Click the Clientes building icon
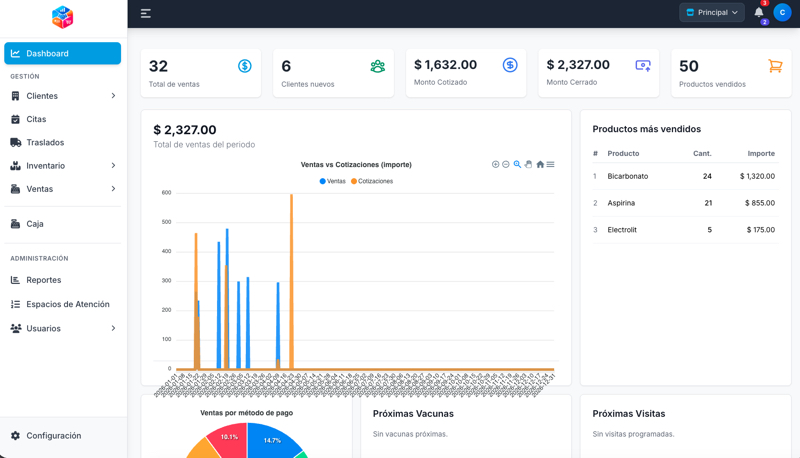This screenshot has width=800, height=458. pyautogui.click(x=15, y=96)
